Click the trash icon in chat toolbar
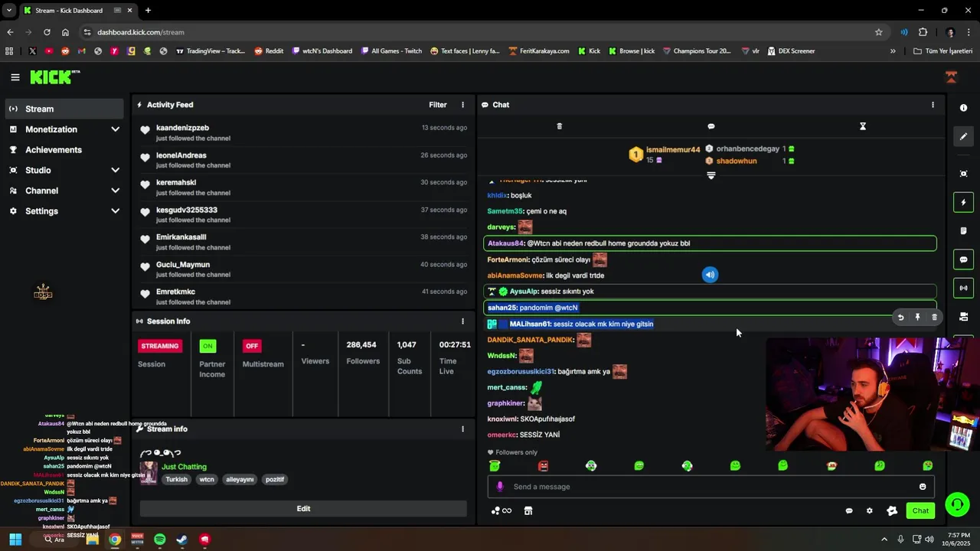 tap(559, 126)
